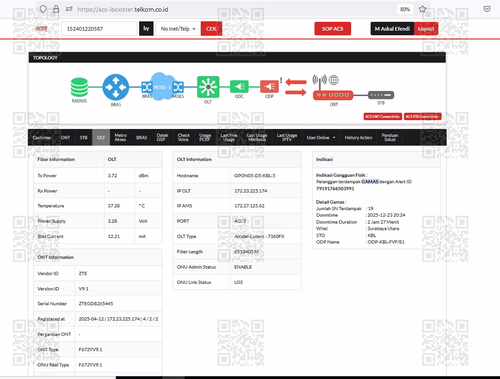Click the Tx Power value 3.72

tap(112, 176)
